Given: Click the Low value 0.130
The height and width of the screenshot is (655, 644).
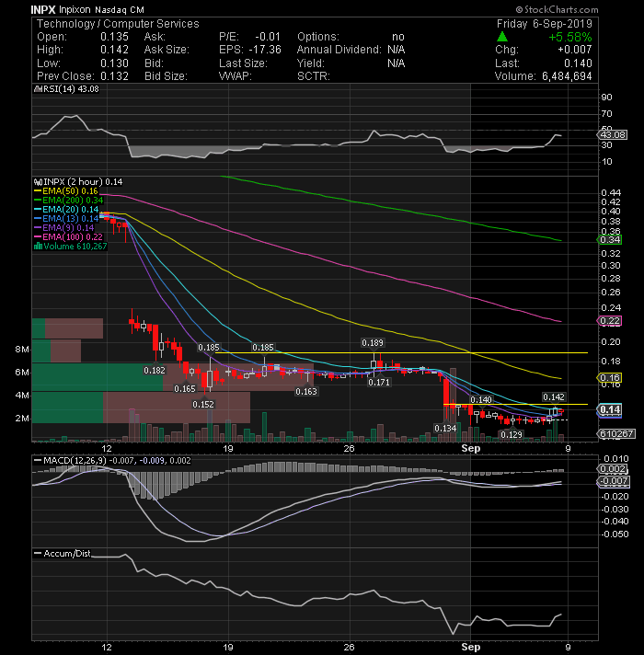Looking at the screenshot, I should 114,63.
